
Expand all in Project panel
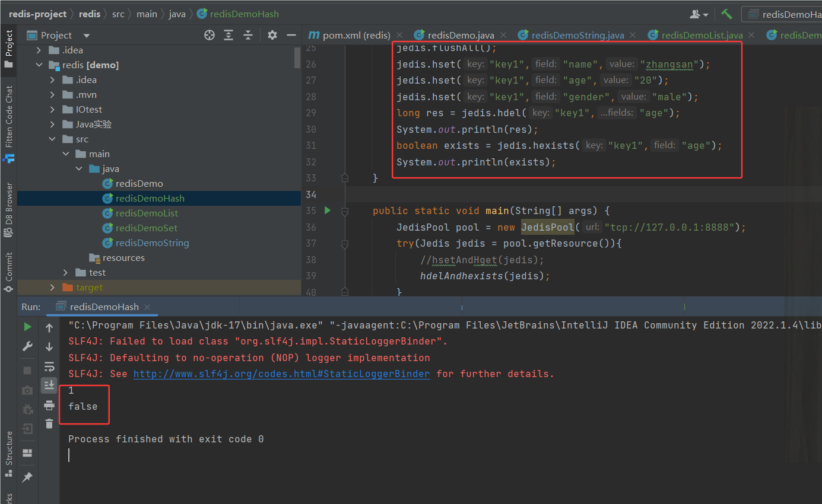(228, 35)
